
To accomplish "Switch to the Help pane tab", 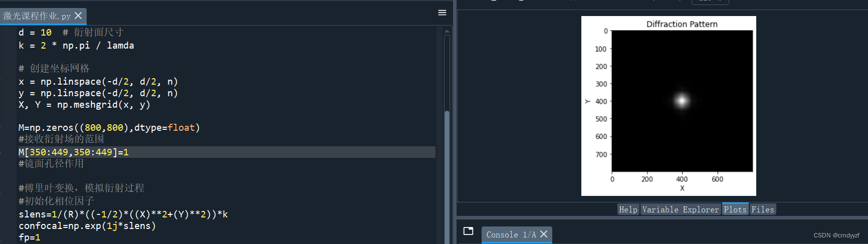I will pos(628,209).
